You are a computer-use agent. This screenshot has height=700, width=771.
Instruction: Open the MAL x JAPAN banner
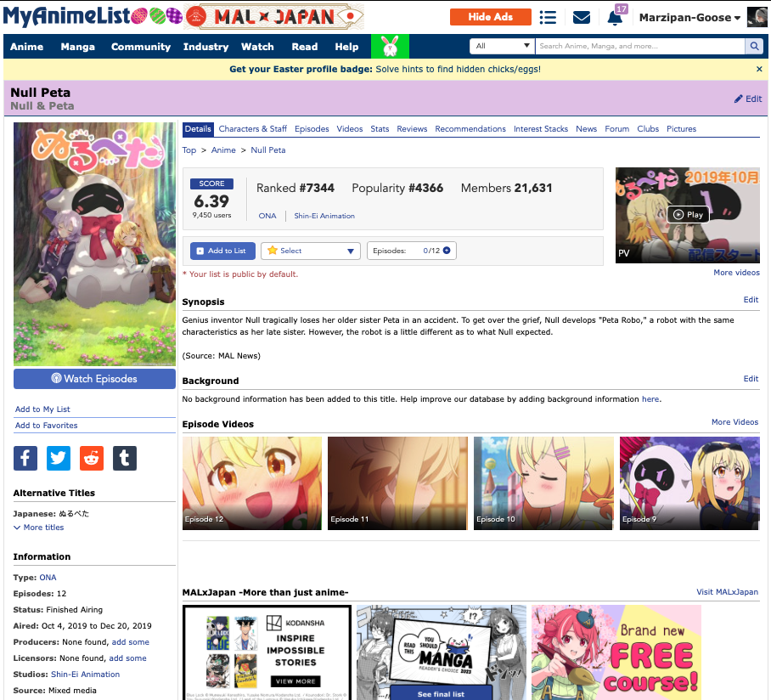[x=274, y=17]
